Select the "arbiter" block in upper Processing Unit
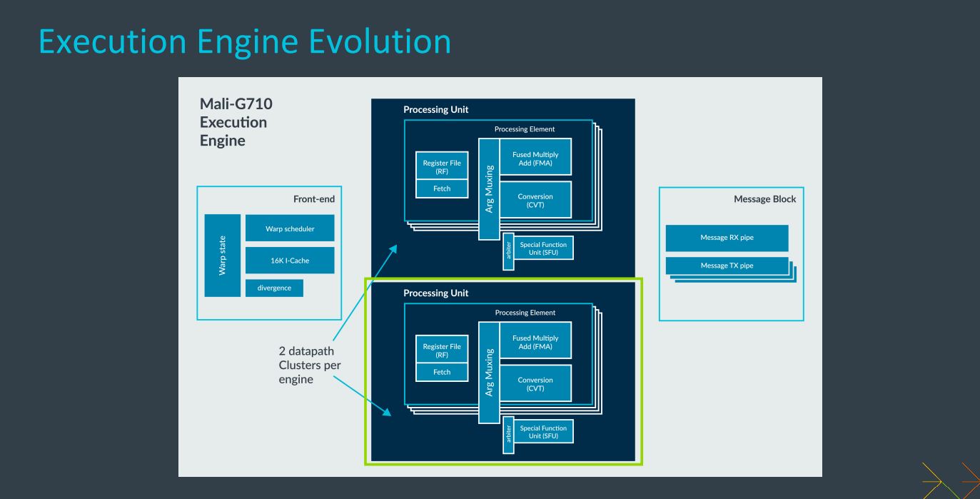The image size is (980, 499). [508, 251]
